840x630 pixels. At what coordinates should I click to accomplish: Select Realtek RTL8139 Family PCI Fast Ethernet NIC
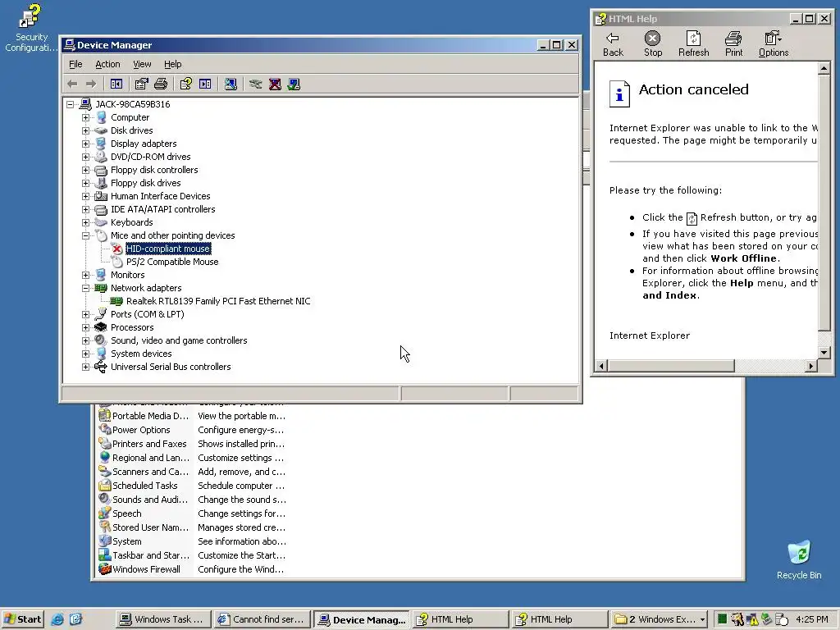click(x=218, y=301)
